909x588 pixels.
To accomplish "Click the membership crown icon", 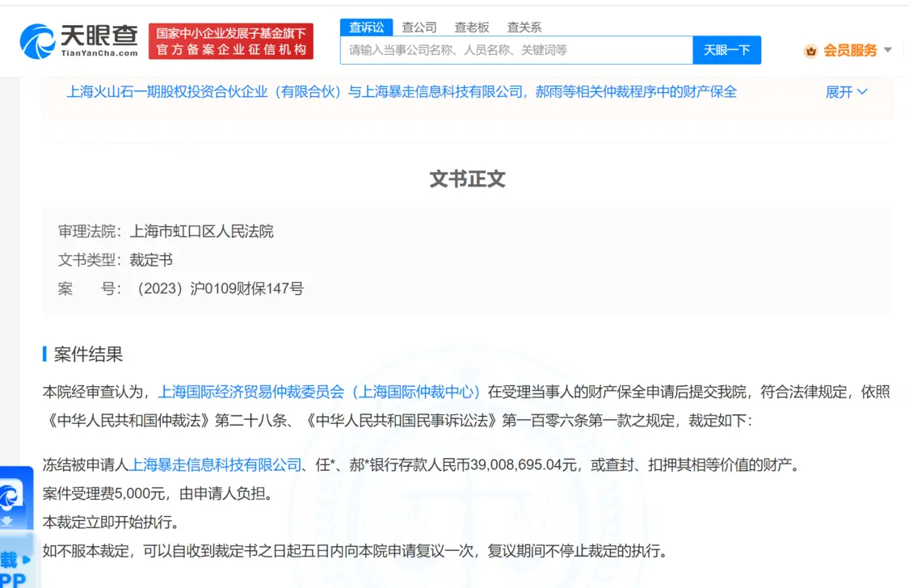I will click(810, 51).
